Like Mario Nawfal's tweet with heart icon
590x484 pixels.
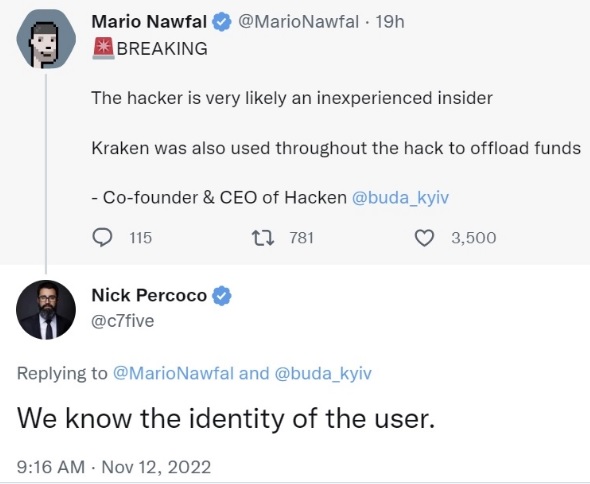[424, 238]
